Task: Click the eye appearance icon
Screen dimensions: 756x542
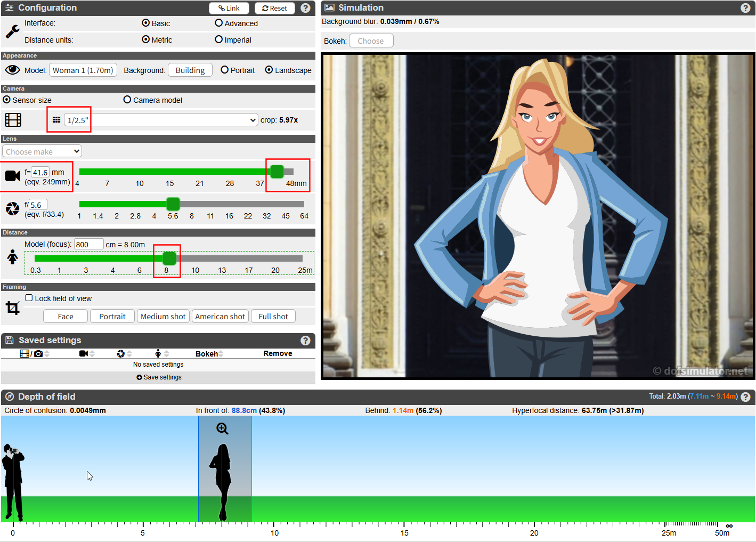Action: click(13, 70)
